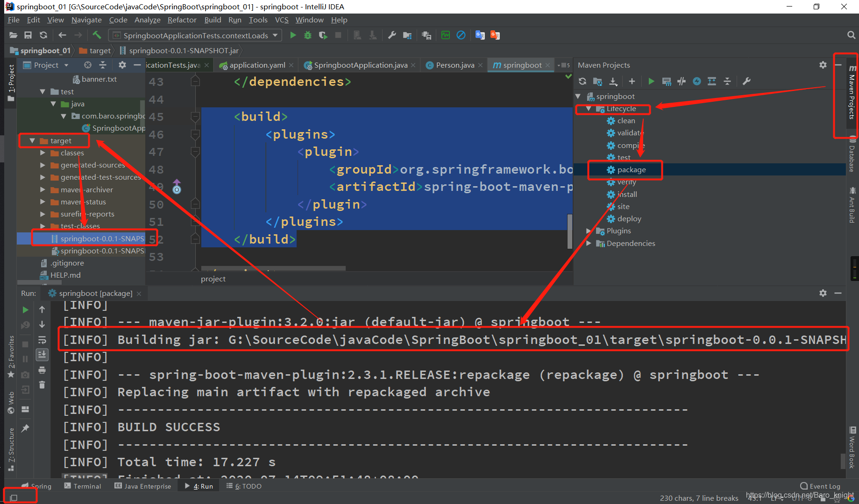
Task: Expand the Plugins node in Maven panel
Action: [589, 231]
